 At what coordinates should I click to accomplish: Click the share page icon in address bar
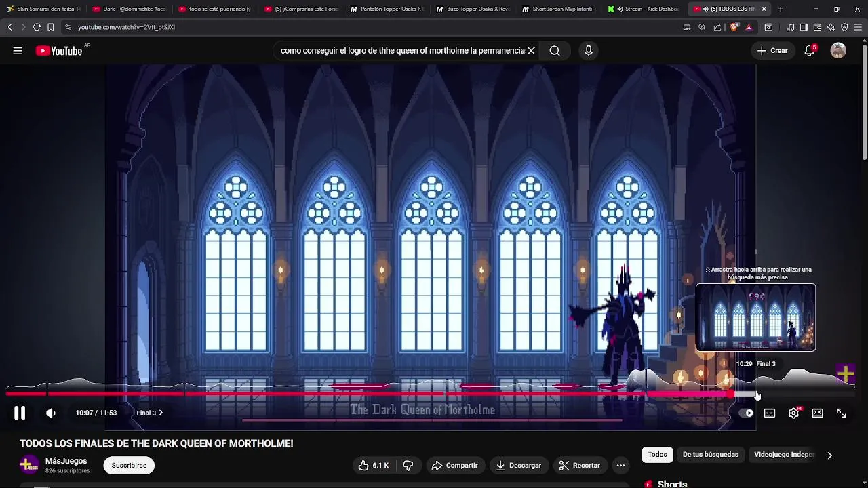717,27
